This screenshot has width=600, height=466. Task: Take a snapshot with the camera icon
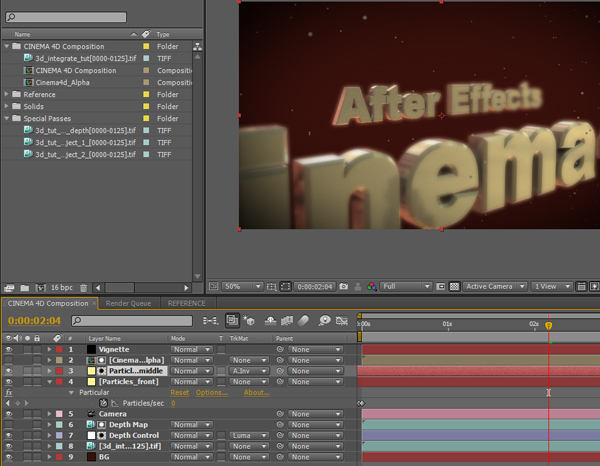tap(344, 286)
